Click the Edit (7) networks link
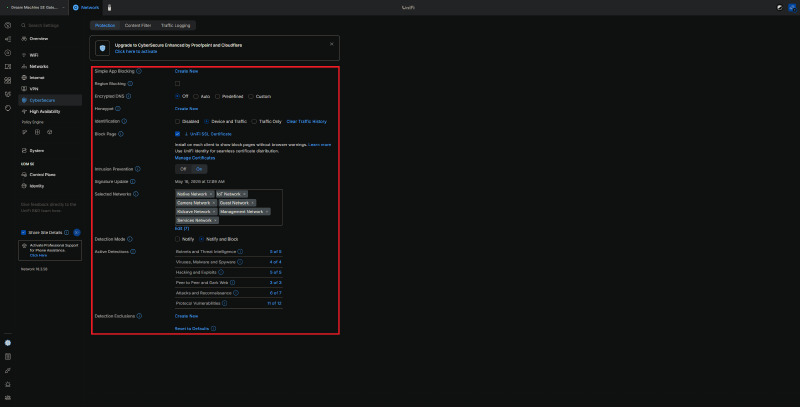Screen dimensions: 800x407 pyautogui.click(x=182, y=228)
